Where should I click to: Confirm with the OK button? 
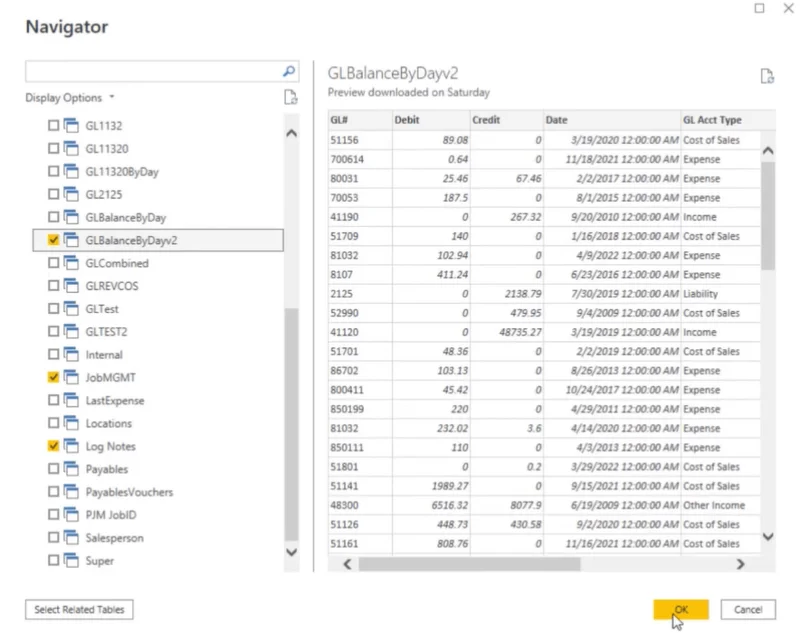pyautogui.click(x=681, y=610)
